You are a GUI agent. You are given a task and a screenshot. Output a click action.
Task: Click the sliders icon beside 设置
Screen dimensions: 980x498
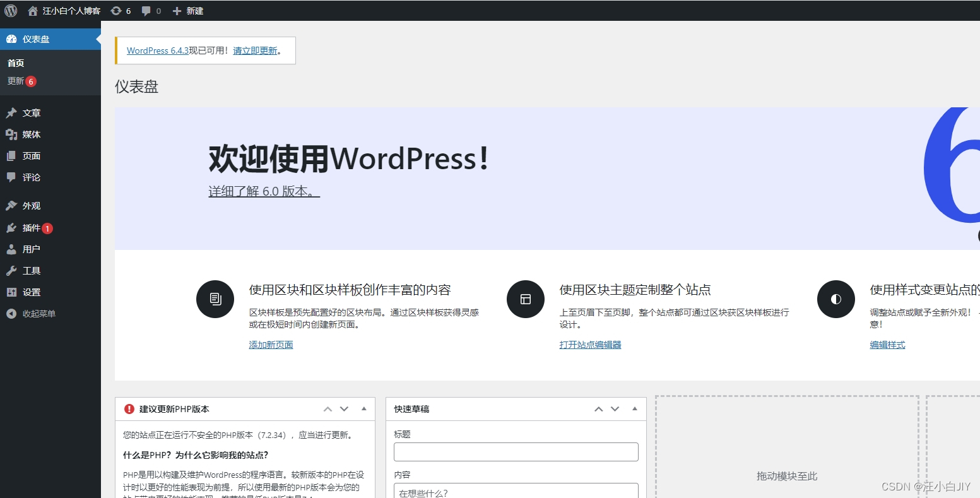point(11,292)
